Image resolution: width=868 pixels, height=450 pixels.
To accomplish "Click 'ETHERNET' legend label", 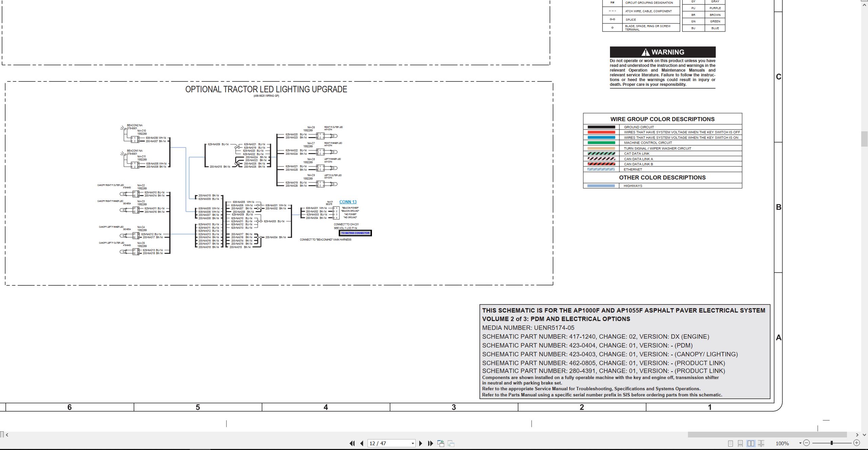I will click(x=633, y=170).
